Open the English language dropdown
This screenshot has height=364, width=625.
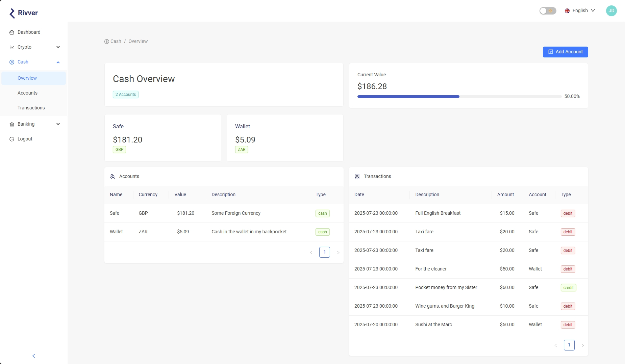coord(580,11)
